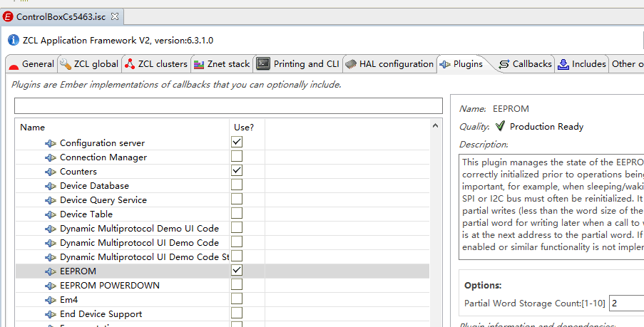
Task: Click the Em4 plugin icon
Action: [x=50, y=300]
